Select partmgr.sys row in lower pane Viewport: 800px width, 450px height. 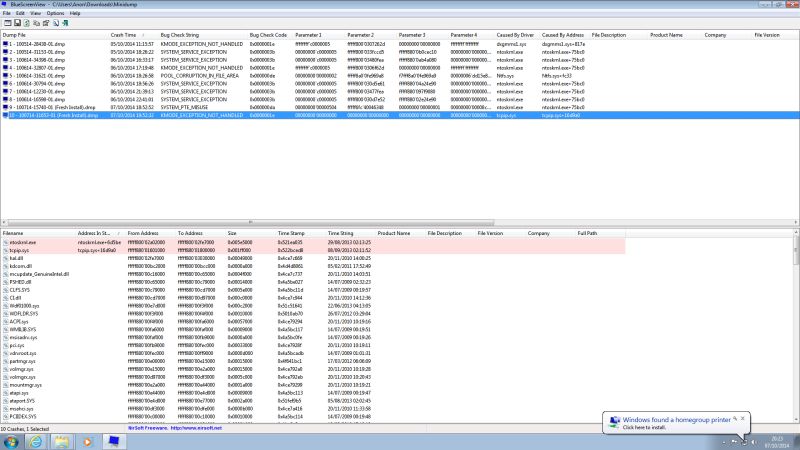point(313,361)
